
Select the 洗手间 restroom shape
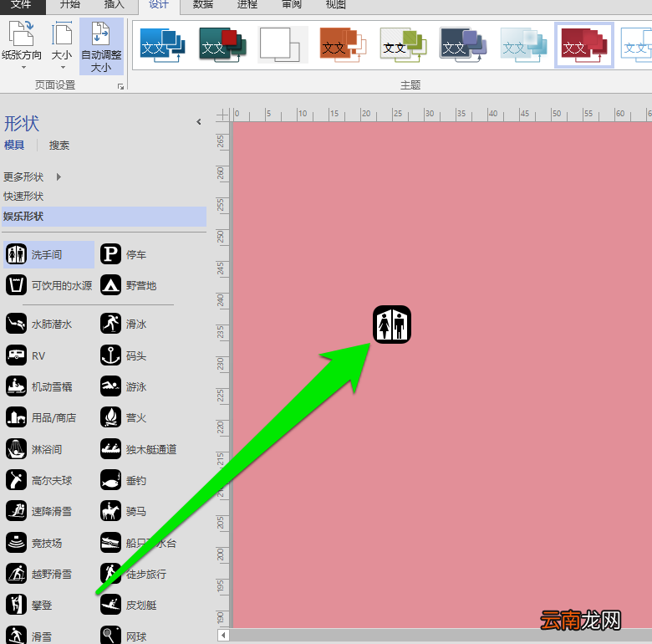coord(49,254)
